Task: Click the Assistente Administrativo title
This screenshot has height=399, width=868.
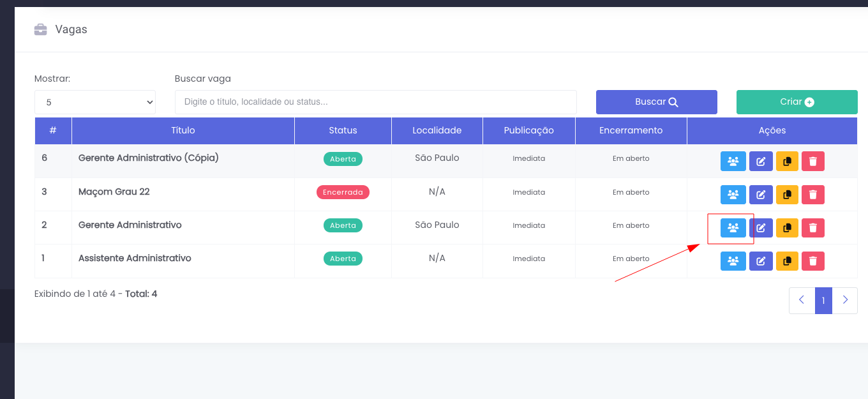Action: 135,259
